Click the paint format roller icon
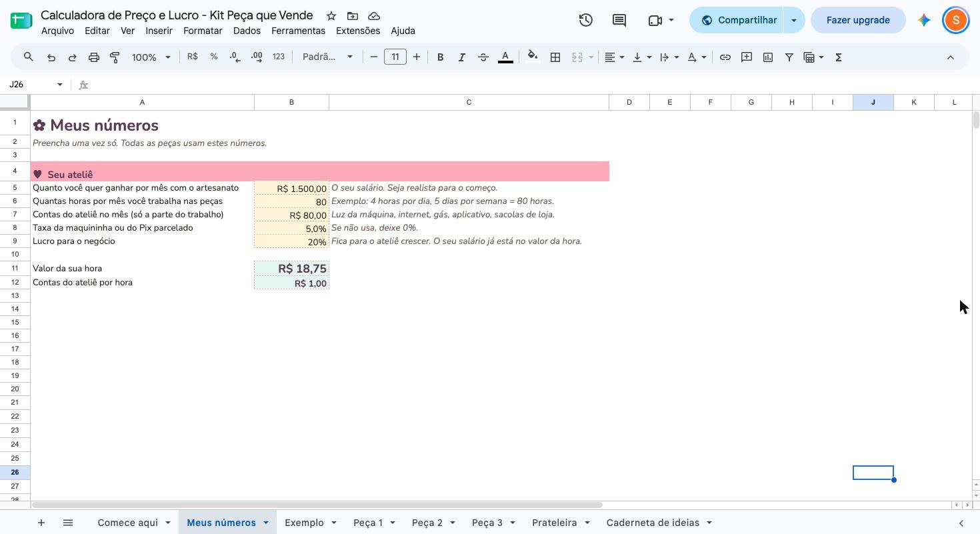 [x=115, y=57]
